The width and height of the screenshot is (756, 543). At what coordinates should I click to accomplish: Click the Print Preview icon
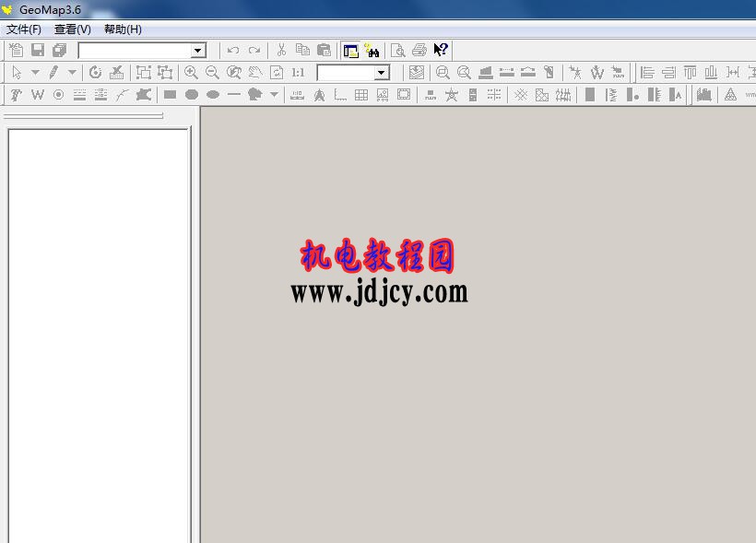pyautogui.click(x=397, y=50)
